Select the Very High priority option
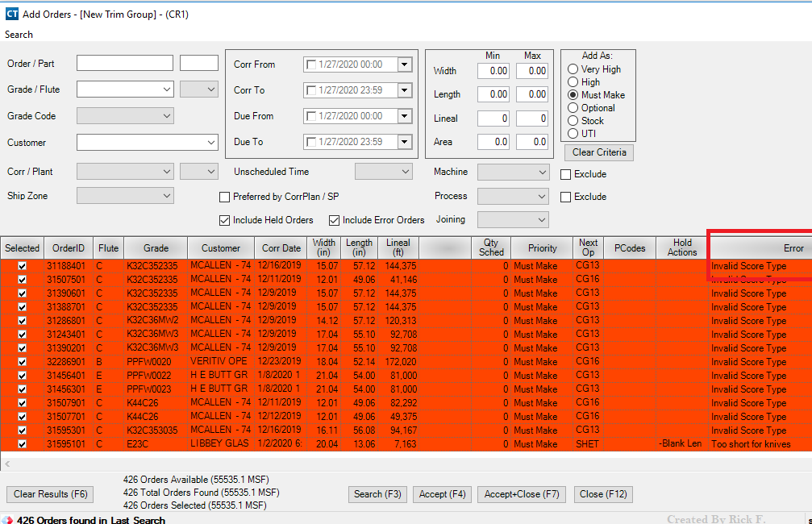Image resolution: width=812 pixels, height=524 pixels. point(573,69)
